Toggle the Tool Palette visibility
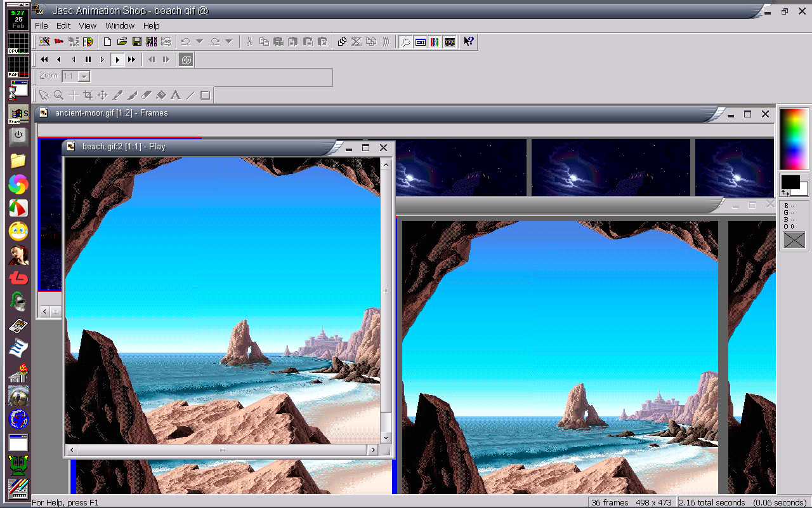 pyautogui.click(x=406, y=41)
